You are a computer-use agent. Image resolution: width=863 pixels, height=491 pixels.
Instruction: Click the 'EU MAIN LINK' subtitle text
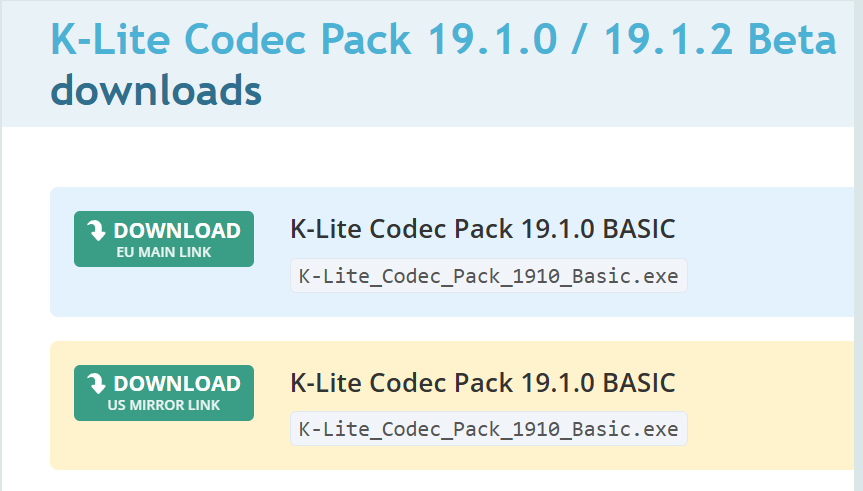click(164, 252)
